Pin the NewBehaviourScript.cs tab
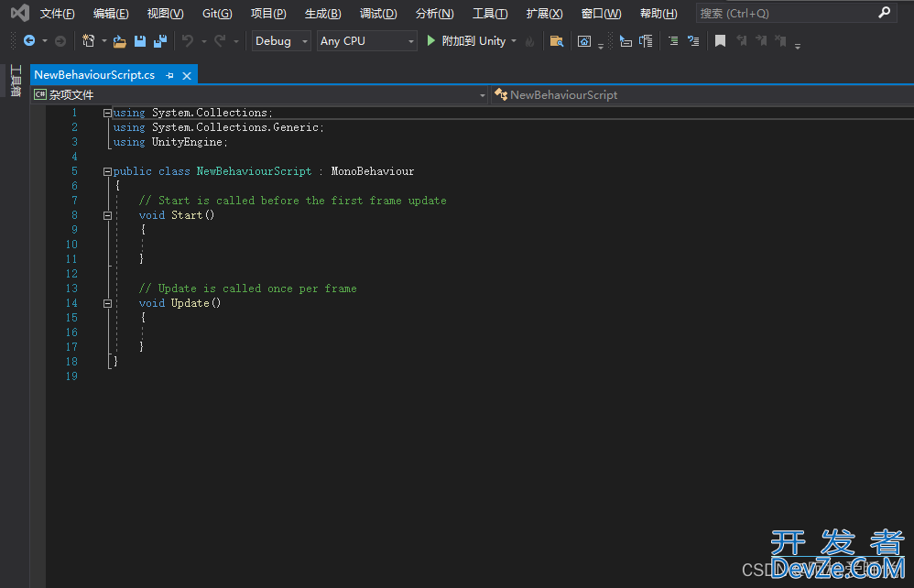Viewport: 914px width, 588px height. coord(169,75)
